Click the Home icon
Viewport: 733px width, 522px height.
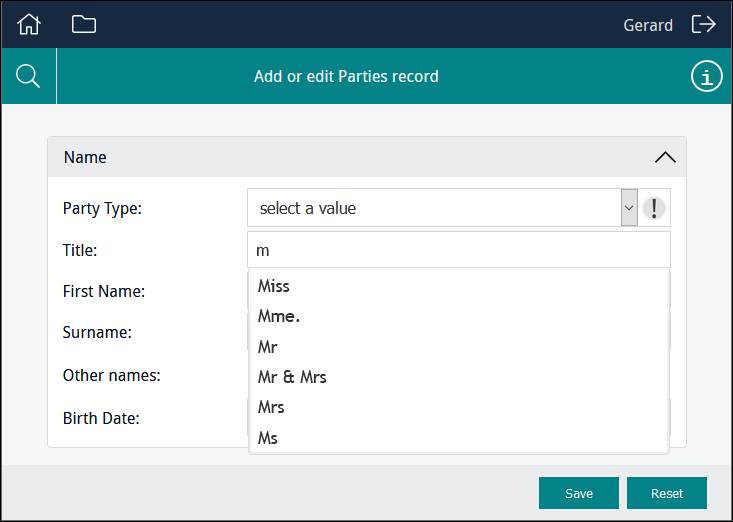coord(29,25)
